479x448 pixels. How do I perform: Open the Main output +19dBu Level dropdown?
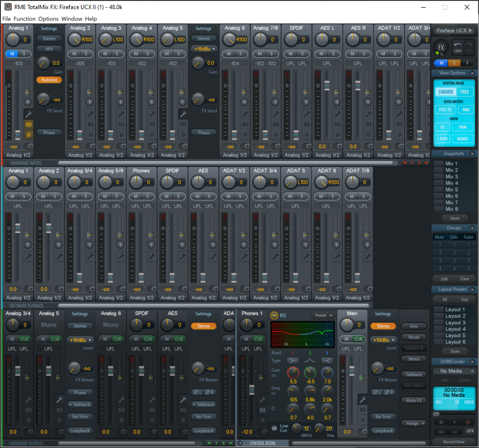[383, 340]
